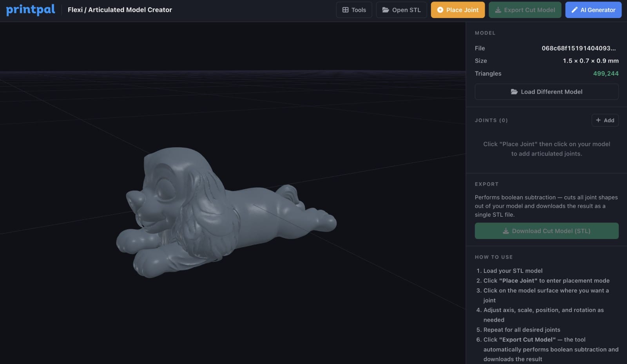Click the Flexi / Articulated Model Creator title
Image resolution: width=627 pixels, height=364 pixels.
coord(120,10)
